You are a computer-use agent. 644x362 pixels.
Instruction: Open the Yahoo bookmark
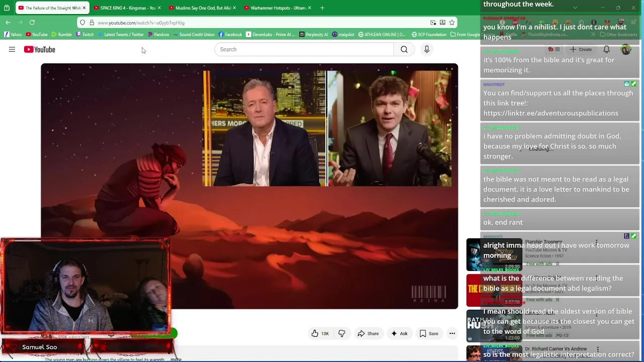click(13, 35)
